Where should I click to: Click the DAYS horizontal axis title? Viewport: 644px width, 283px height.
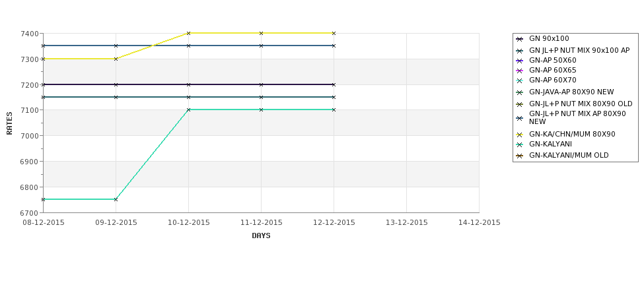pos(261,236)
